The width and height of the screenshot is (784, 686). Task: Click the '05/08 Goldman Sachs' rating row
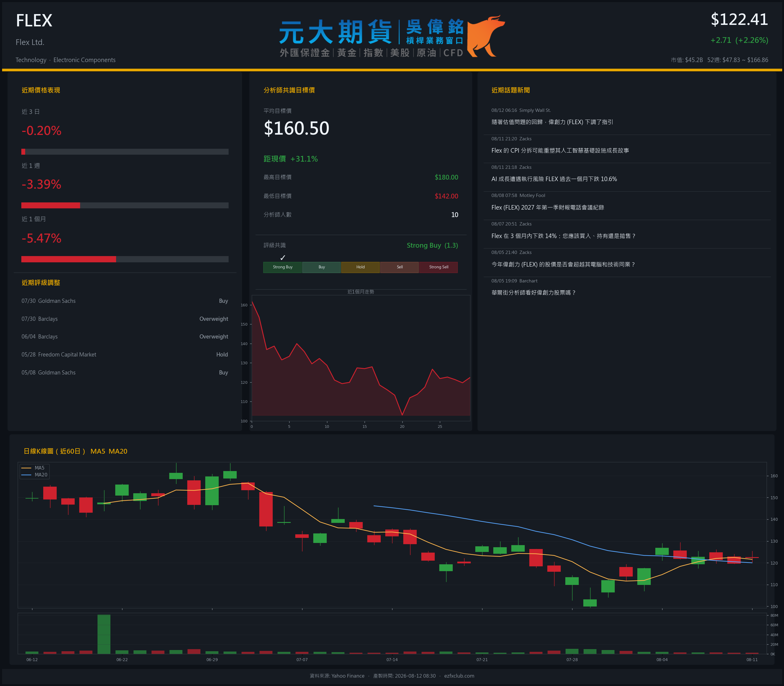(125, 372)
